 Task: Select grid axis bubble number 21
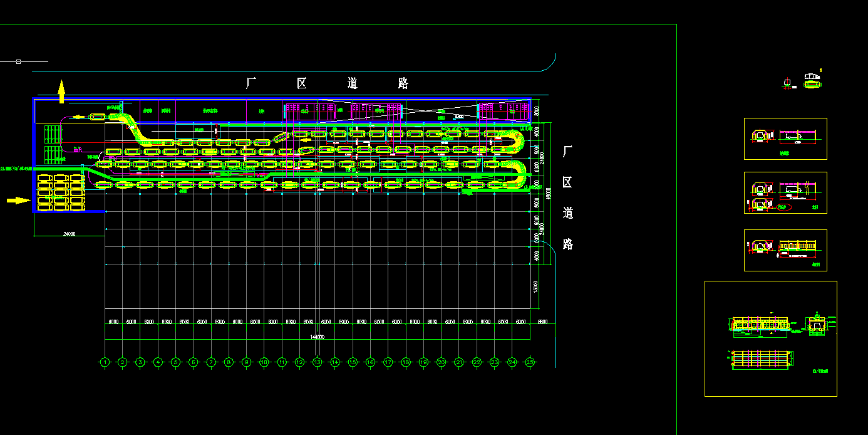[x=459, y=362]
